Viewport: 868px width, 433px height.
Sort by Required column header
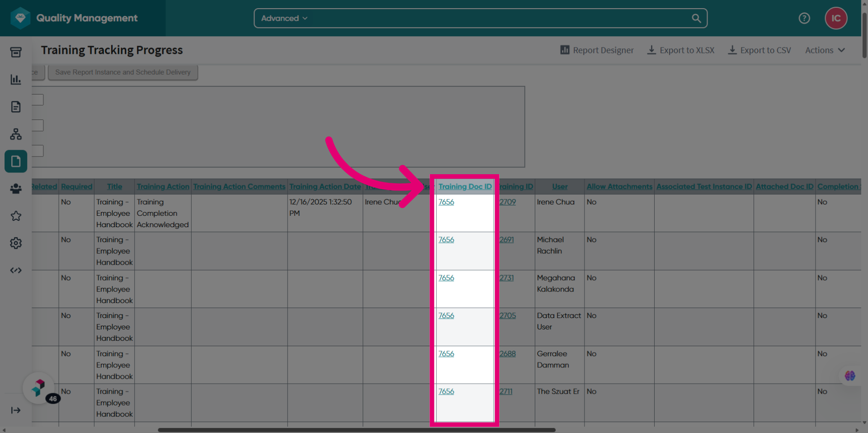(76, 186)
